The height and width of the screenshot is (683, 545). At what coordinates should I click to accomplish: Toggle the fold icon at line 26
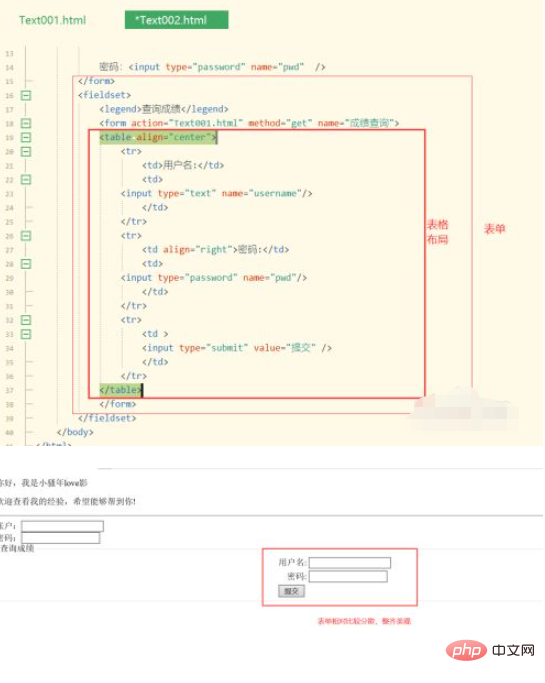[26, 236]
